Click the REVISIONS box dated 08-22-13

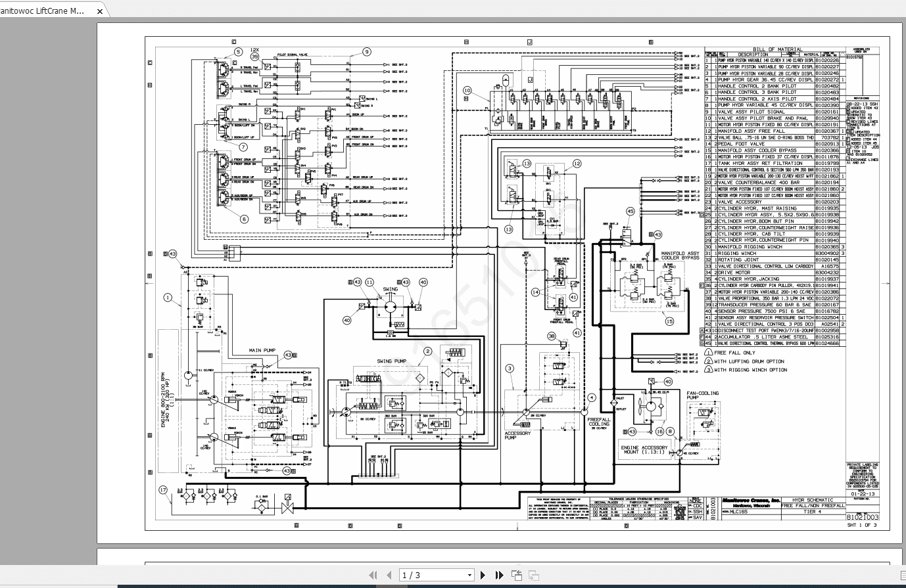pyautogui.click(x=862, y=105)
